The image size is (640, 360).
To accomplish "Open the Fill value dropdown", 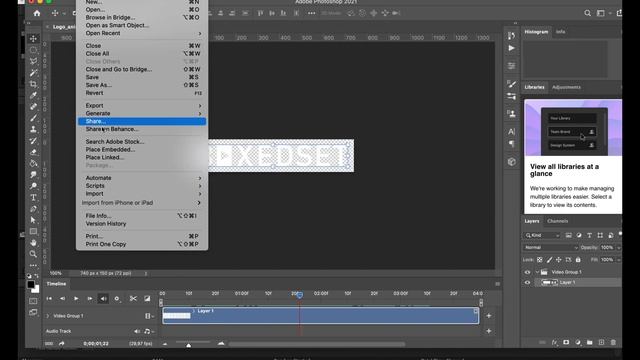I will [619, 260].
